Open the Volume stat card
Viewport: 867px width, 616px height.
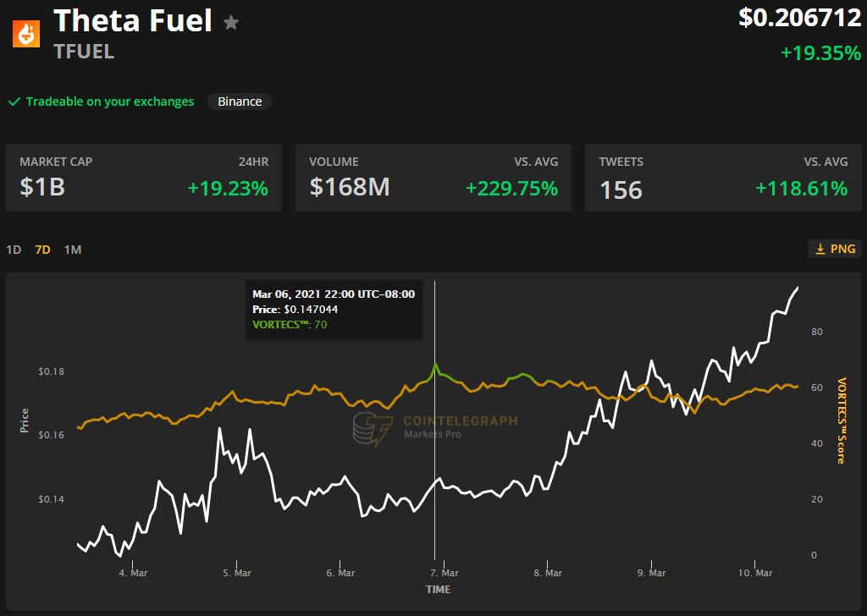tap(433, 178)
